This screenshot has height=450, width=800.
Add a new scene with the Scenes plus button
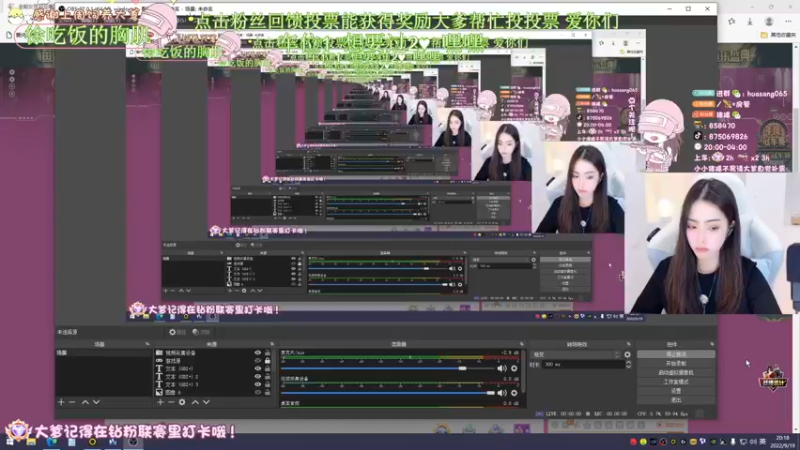point(61,402)
